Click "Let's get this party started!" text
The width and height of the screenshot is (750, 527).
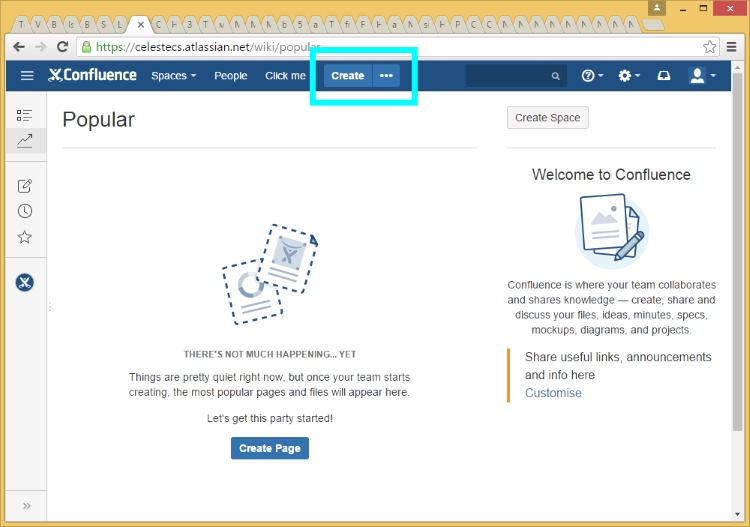(x=270, y=418)
